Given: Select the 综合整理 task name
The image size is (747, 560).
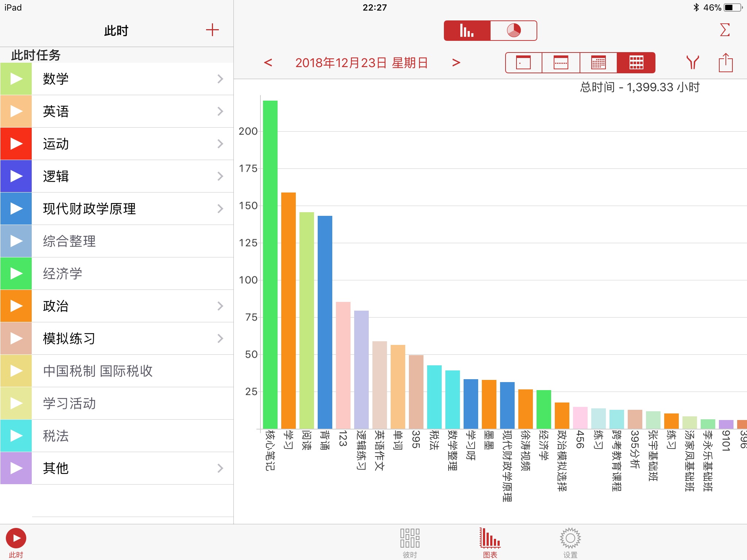Looking at the screenshot, I should point(69,241).
